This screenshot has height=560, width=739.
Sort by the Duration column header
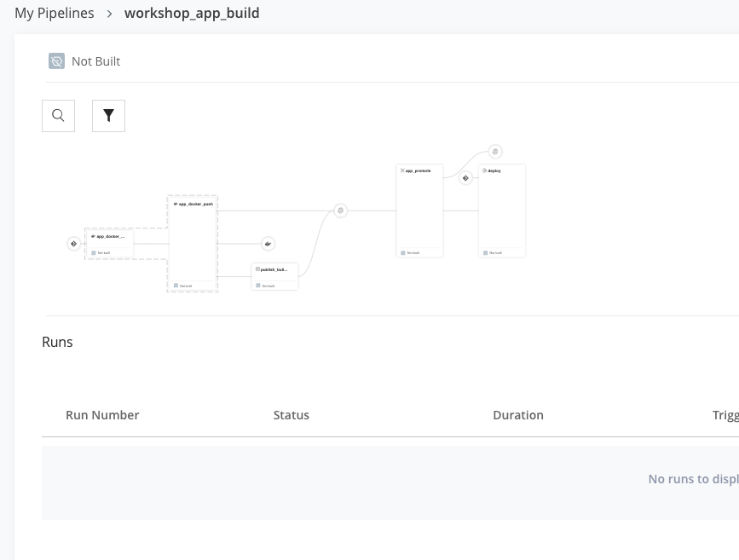518,415
